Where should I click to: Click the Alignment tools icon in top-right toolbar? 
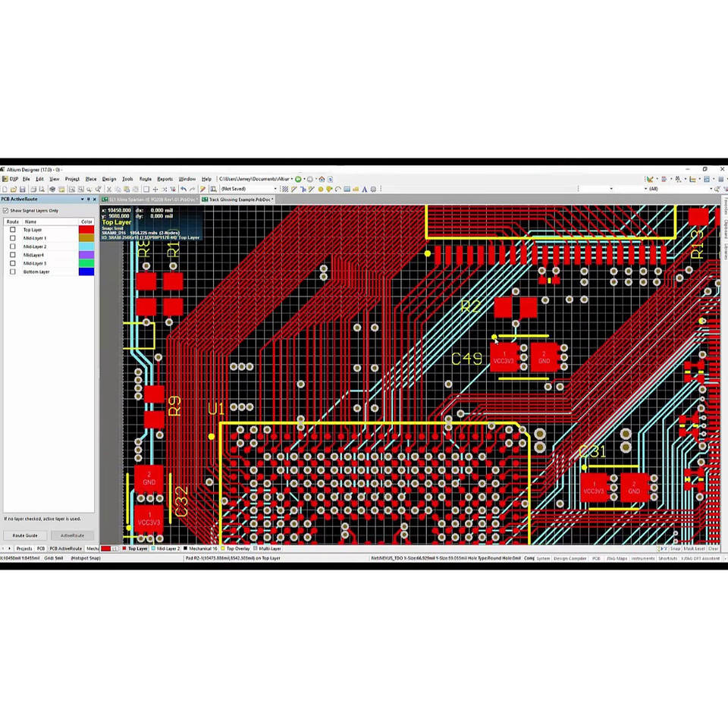(x=664, y=179)
